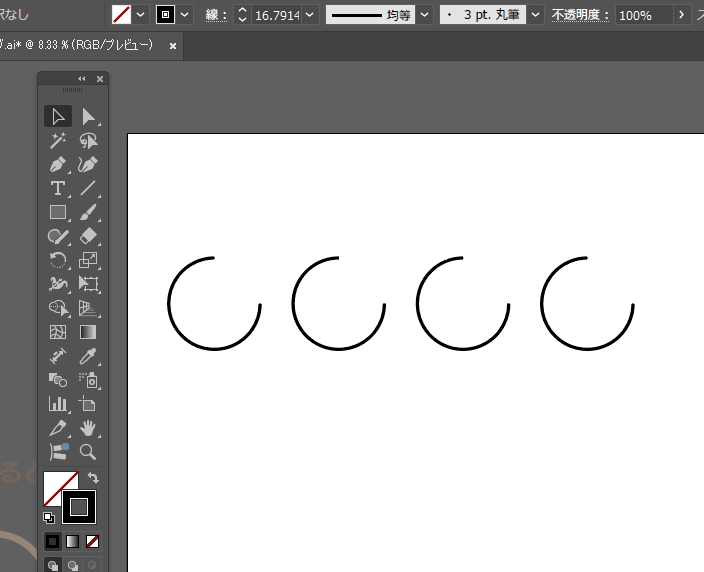The width and height of the screenshot is (704, 572).
Task: Select the Eraser tool
Action: [88, 236]
